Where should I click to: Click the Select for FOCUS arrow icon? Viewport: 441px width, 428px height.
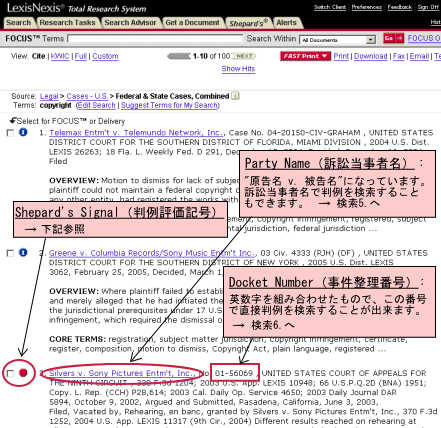click(13, 120)
